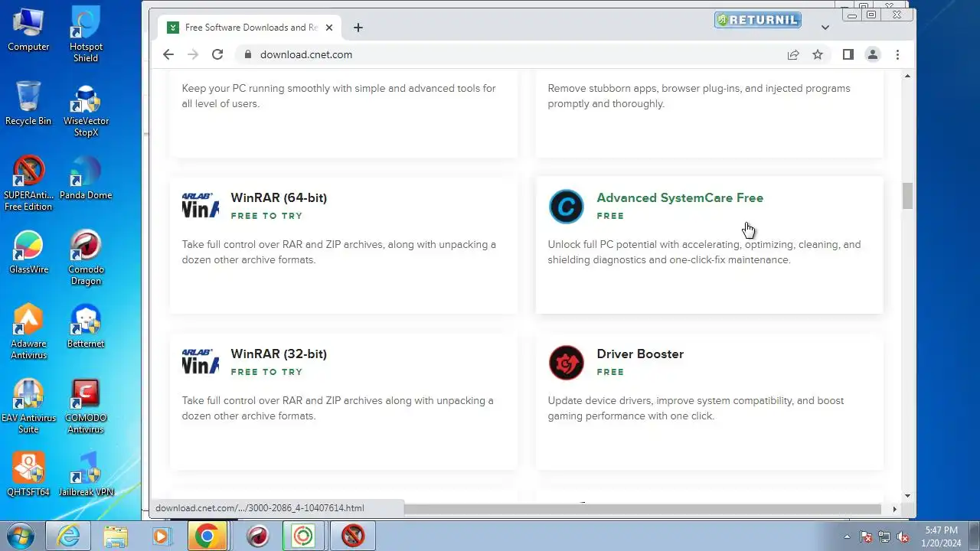This screenshot has height=551, width=980.
Task: Open Betternet desktop shortcut
Action: coord(86,326)
